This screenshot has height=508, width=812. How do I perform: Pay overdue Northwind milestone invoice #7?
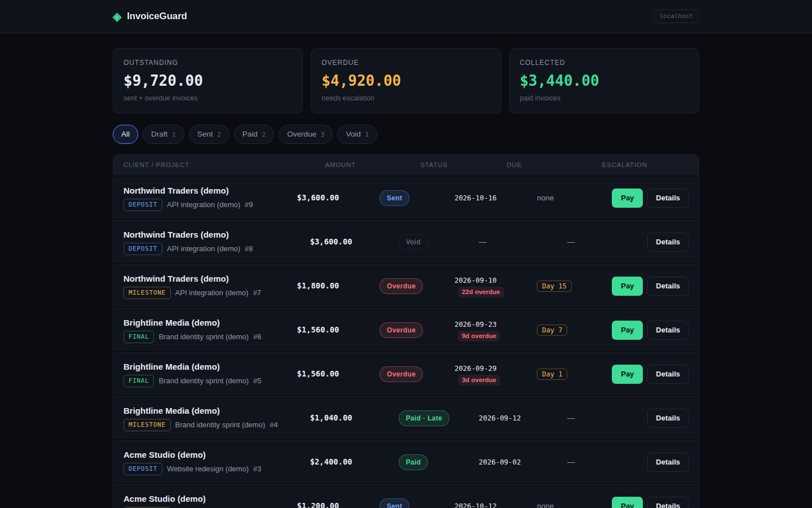click(627, 286)
